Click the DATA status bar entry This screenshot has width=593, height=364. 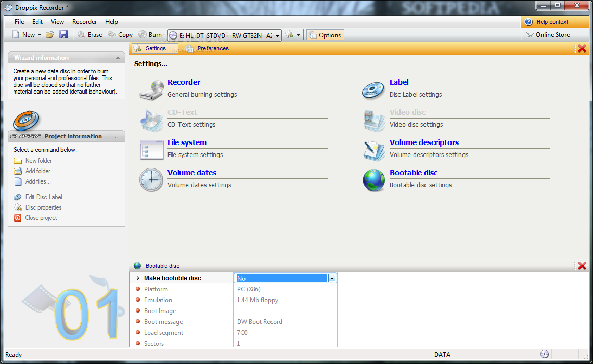442,355
